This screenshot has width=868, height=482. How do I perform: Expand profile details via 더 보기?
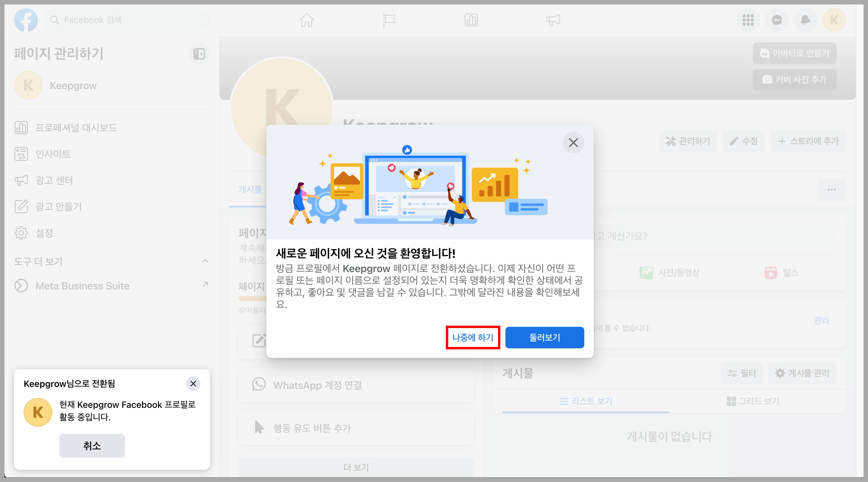[x=355, y=467]
